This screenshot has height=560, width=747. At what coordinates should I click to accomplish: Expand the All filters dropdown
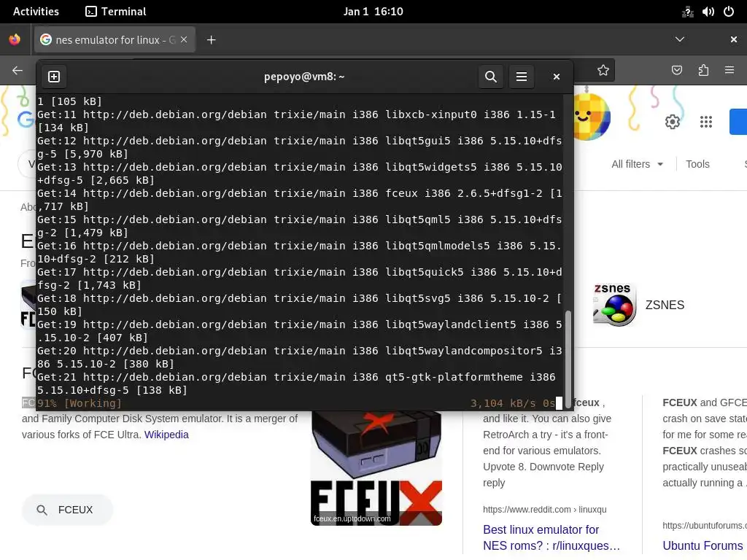(637, 164)
